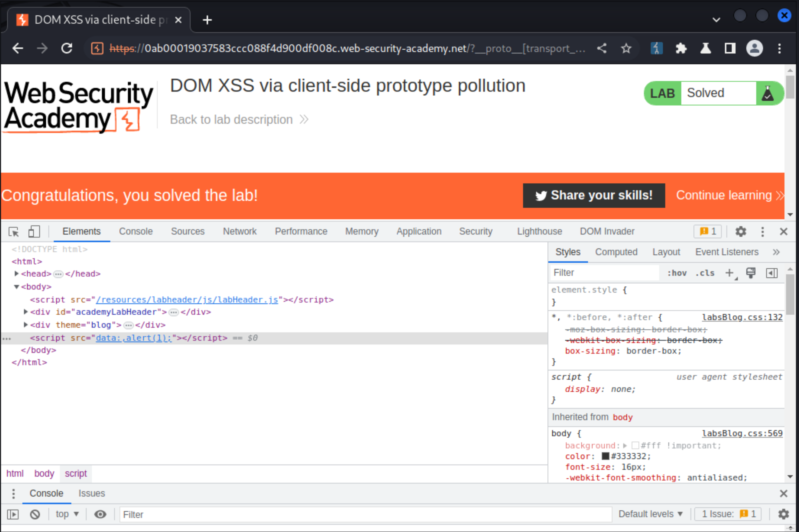Open the #333332 color swatch

click(x=605, y=456)
